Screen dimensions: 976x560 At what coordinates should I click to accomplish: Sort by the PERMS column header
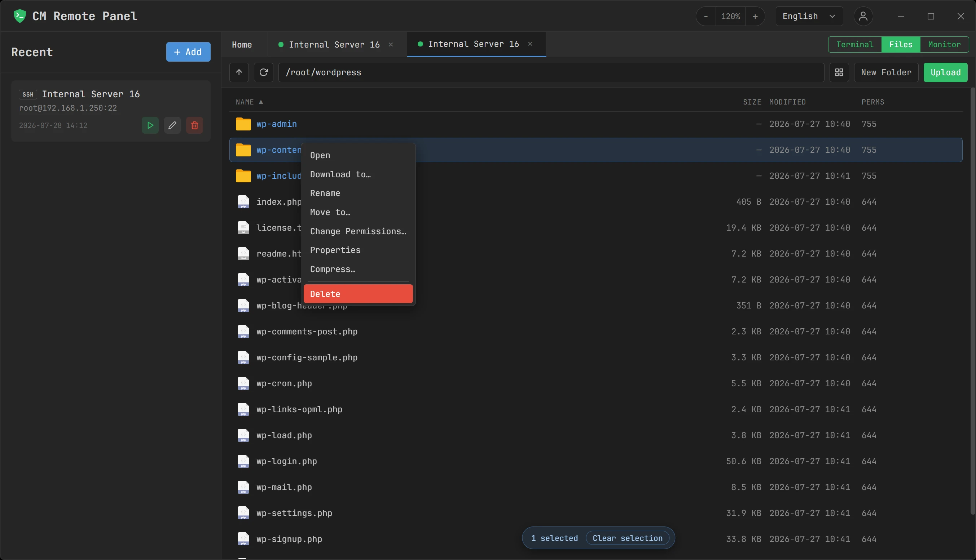pos(872,102)
